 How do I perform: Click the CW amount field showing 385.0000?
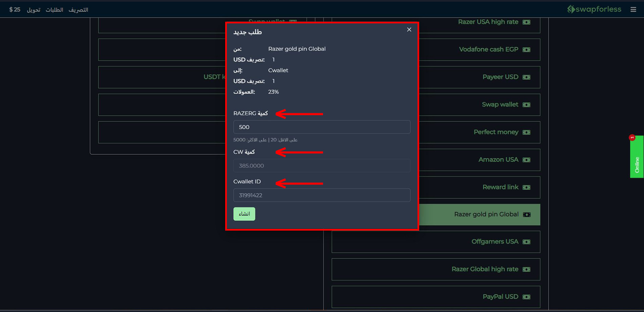[322, 165]
